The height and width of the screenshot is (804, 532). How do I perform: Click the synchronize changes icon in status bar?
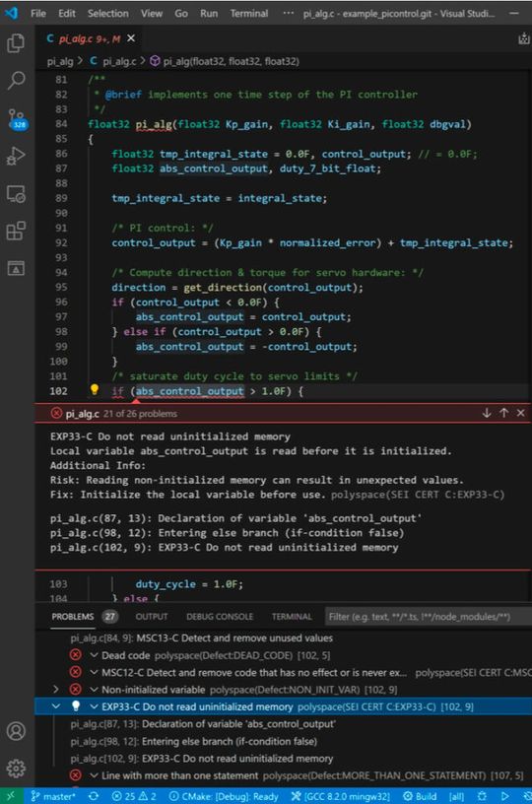pos(94,796)
